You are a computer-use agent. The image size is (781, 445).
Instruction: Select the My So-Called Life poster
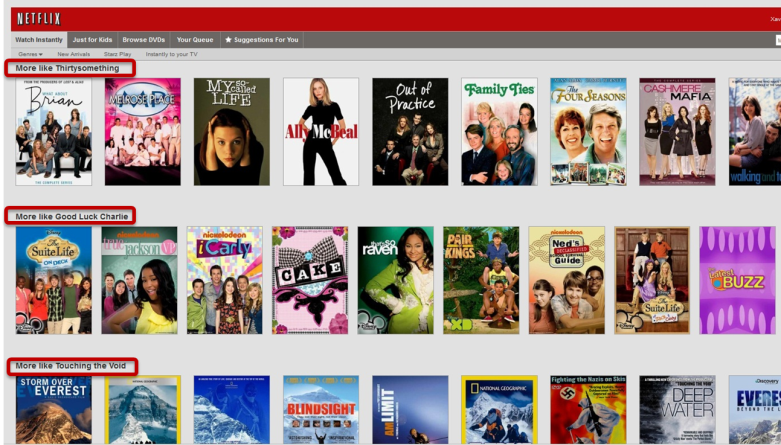pos(232,132)
